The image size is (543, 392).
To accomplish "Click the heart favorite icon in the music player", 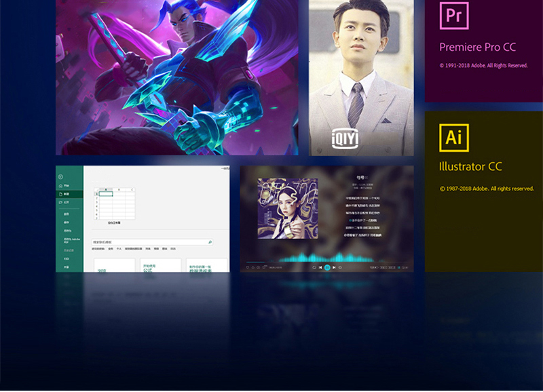I will tap(247, 267).
